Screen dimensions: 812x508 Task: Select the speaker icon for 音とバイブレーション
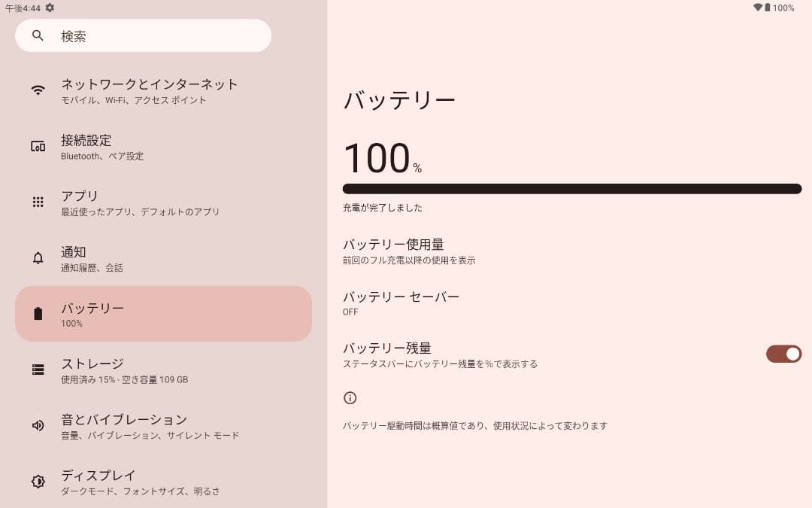tap(38, 425)
